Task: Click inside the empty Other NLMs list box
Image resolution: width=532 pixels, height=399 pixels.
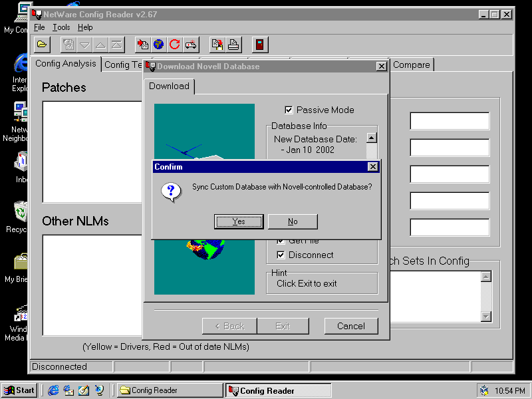Action: (92, 285)
